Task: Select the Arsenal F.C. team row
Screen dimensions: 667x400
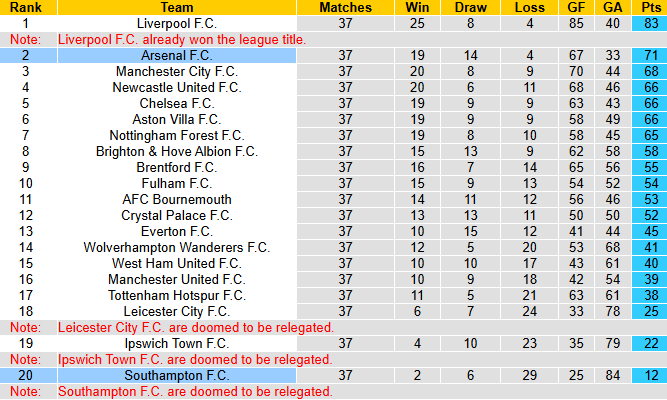Action: [x=176, y=55]
